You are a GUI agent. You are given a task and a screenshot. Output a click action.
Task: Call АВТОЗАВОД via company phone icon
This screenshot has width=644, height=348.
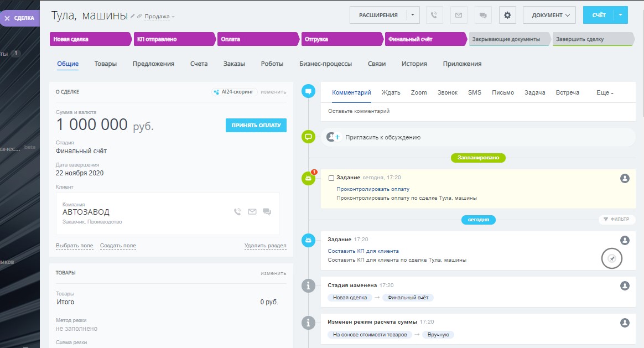[x=237, y=211]
